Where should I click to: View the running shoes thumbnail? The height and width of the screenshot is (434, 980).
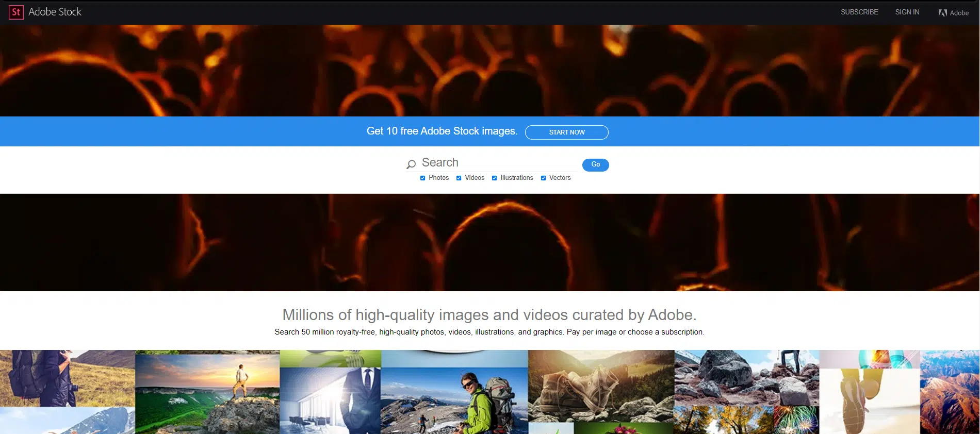(870, 401)
